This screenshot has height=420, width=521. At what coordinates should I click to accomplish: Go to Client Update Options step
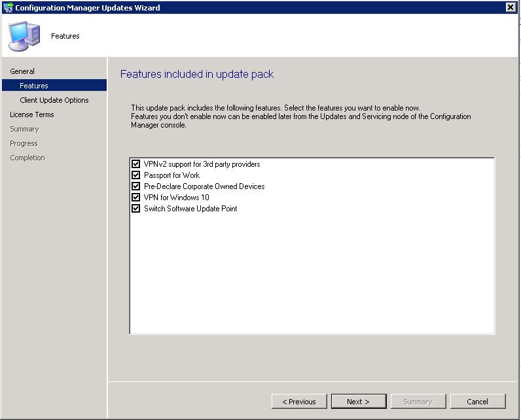(x=54, y=100)
